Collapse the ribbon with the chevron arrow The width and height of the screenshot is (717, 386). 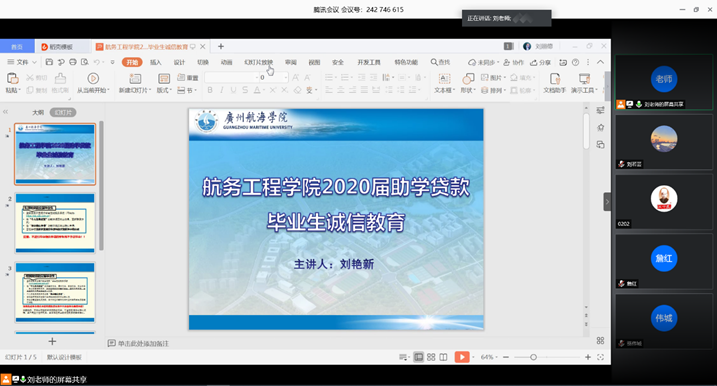[600, 62]
